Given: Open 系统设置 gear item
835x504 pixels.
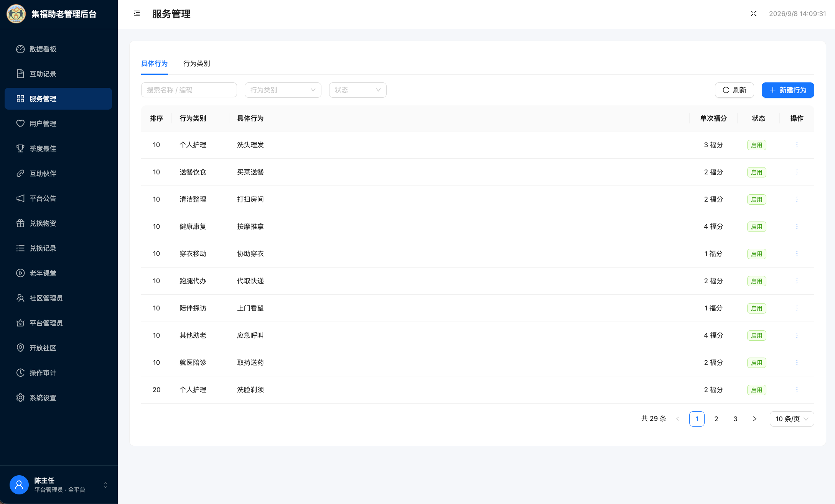Looking at the screenshot, I should tap(58, 398).
